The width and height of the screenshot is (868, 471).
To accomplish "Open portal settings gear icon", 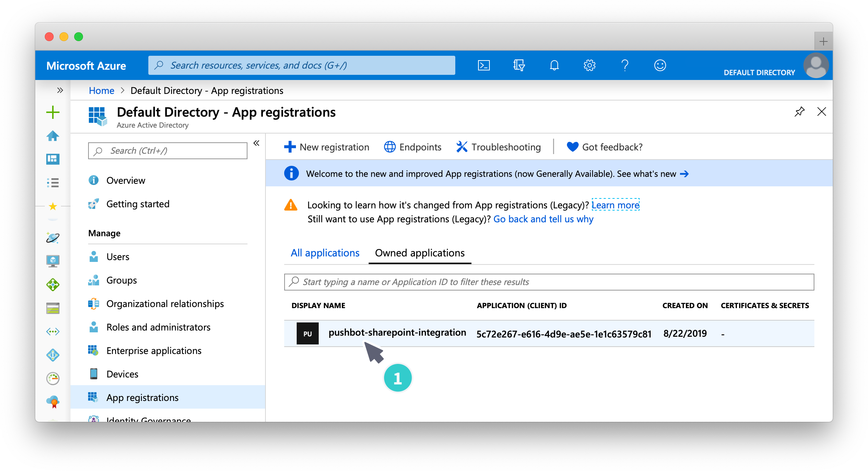I will pyautogui.click(x=589, y=65).
